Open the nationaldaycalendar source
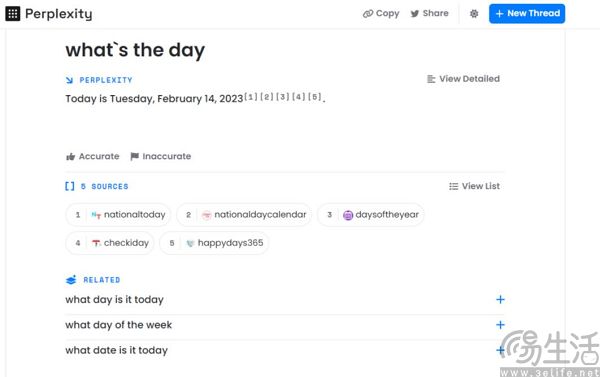This screenshot has width=600, height=377. [244, 215]
